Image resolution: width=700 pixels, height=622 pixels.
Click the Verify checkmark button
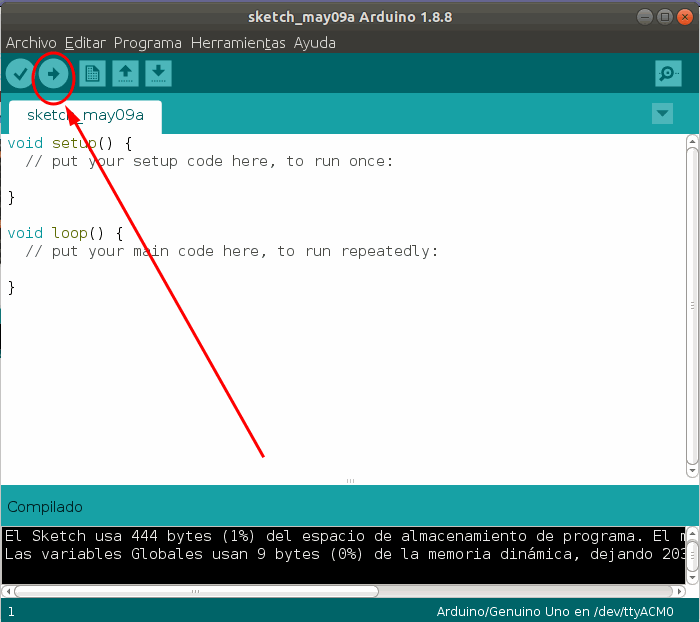[20, 74]
